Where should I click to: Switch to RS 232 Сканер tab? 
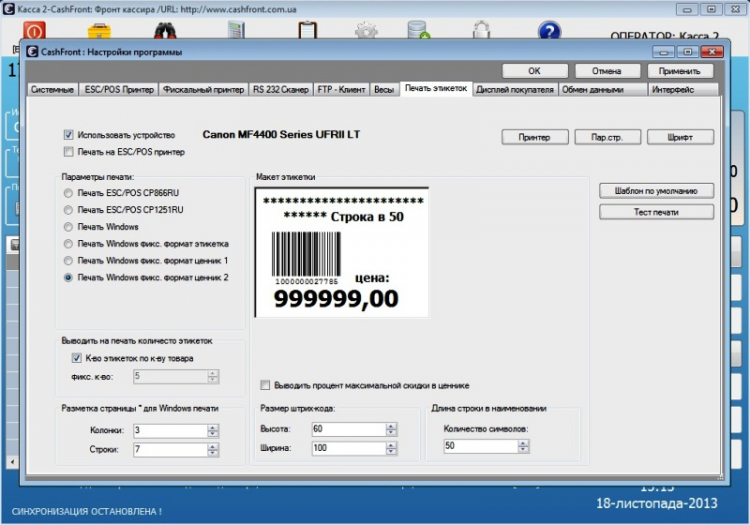pyautogui.click(x=281, y=89)
